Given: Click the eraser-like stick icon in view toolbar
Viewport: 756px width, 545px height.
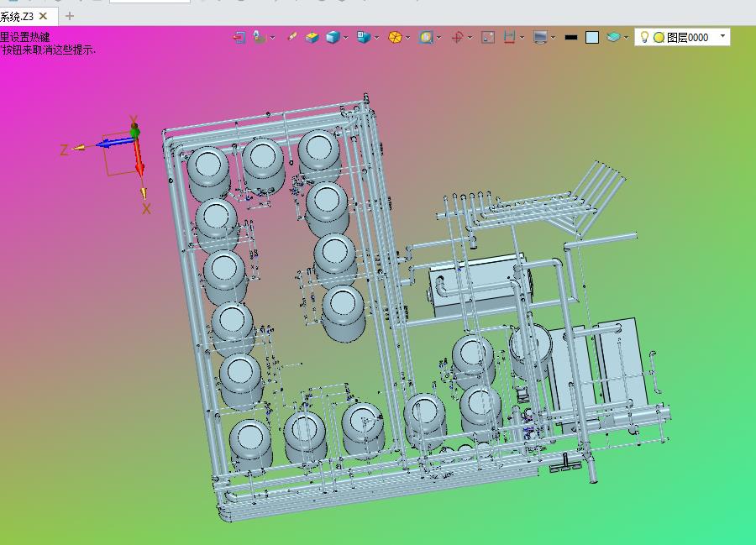Looking at the screenshot, I should 291,37.
